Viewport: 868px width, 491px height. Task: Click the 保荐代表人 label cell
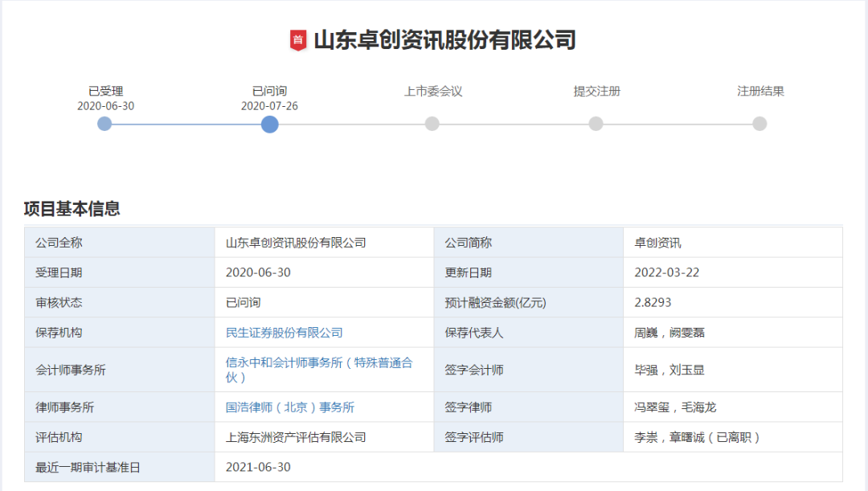coord(529,333)
